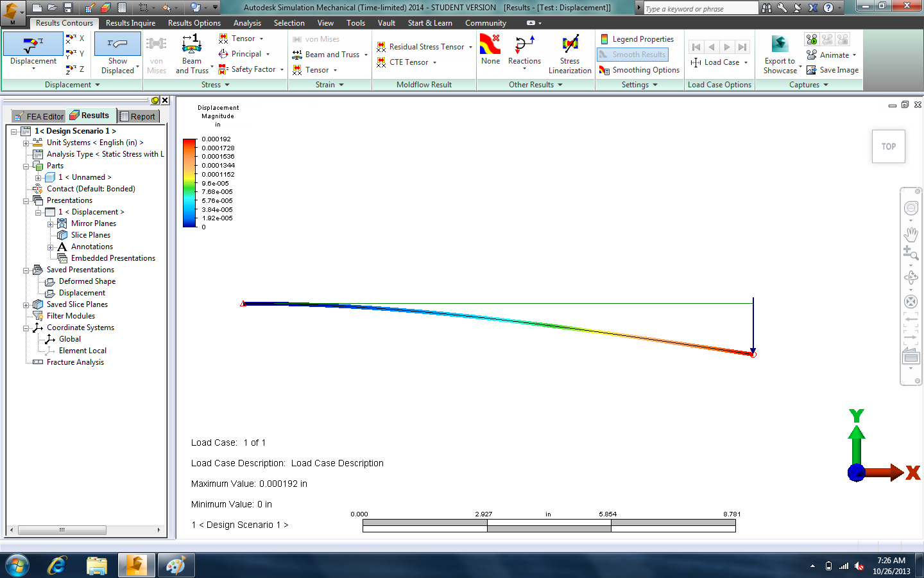924x578 pixels.
Task: Click the Pan hand tool in navigation bar
Action: point(911,234)
